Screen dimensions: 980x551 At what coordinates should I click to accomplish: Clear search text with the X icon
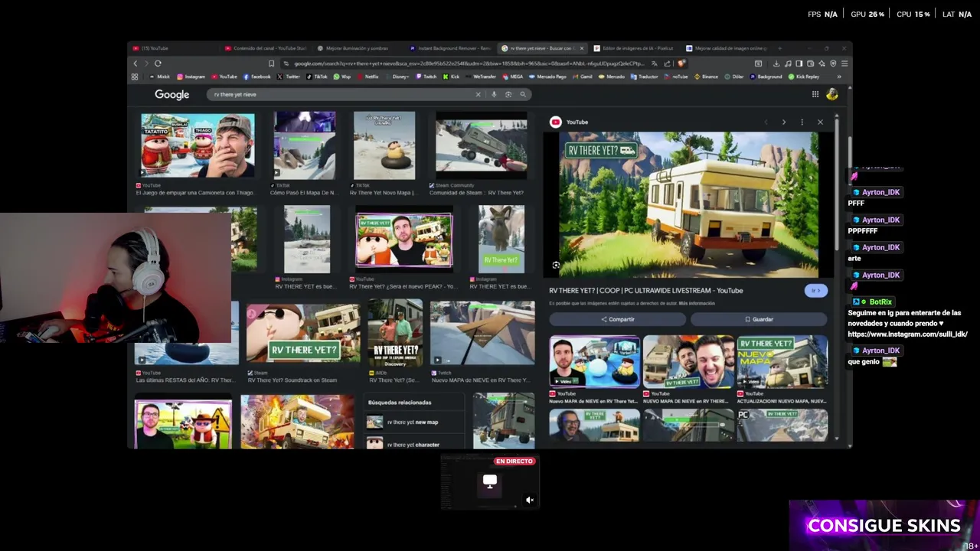478,94
